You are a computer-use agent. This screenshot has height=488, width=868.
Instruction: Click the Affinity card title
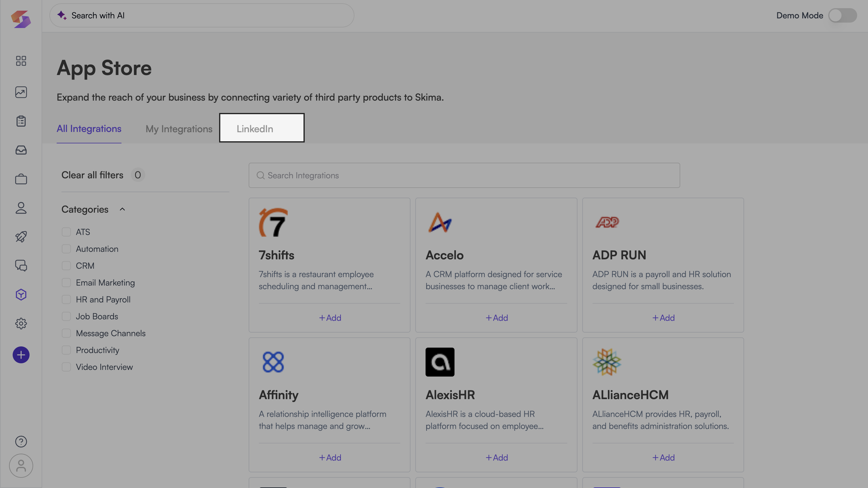[279, 395]
